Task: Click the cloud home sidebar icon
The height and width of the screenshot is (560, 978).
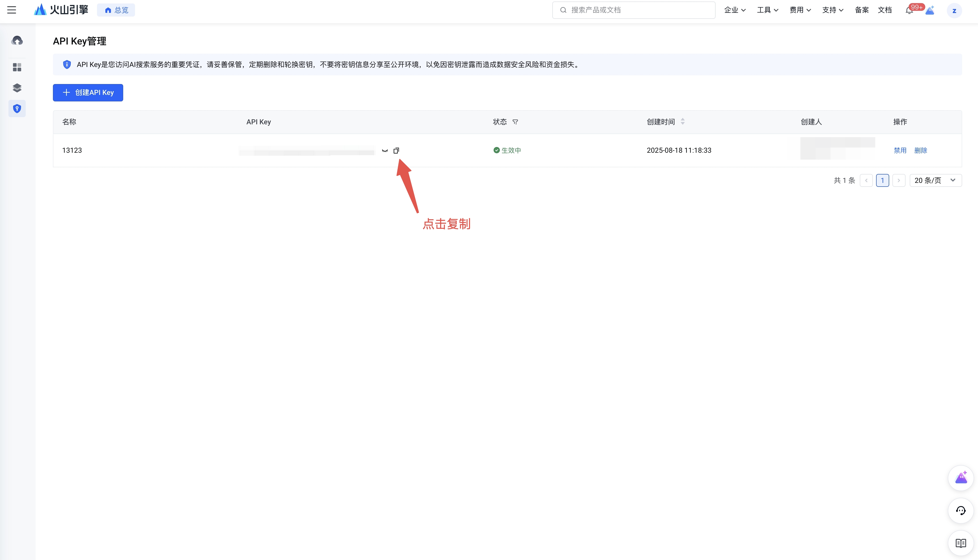Action: (17, 40)
